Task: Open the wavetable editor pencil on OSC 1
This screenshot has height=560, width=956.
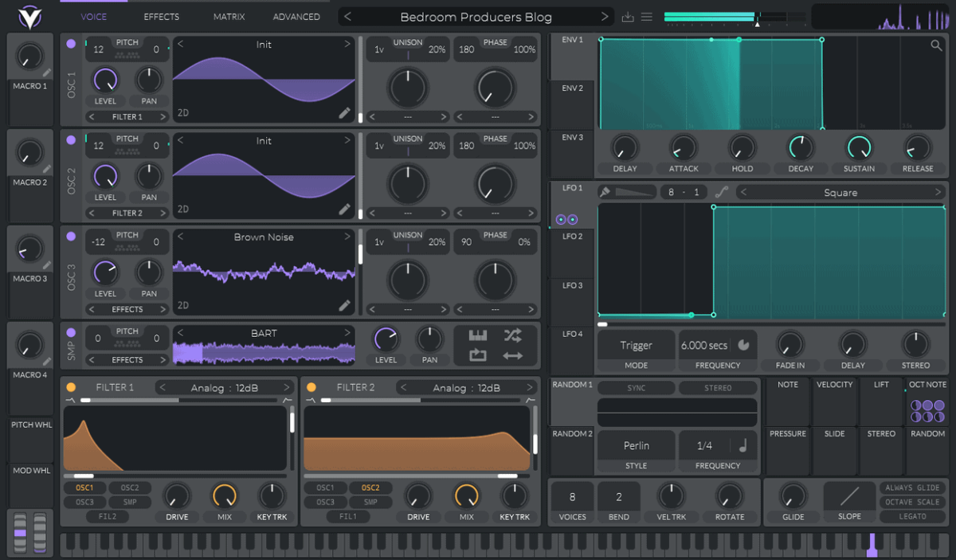Action: (344, 114)
